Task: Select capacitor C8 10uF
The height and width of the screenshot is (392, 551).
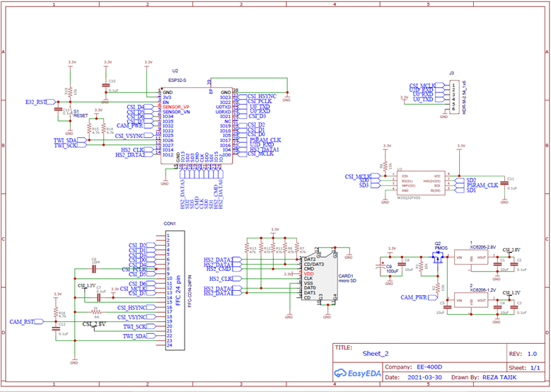Action: pyautogui.click(x=400, y=265)
